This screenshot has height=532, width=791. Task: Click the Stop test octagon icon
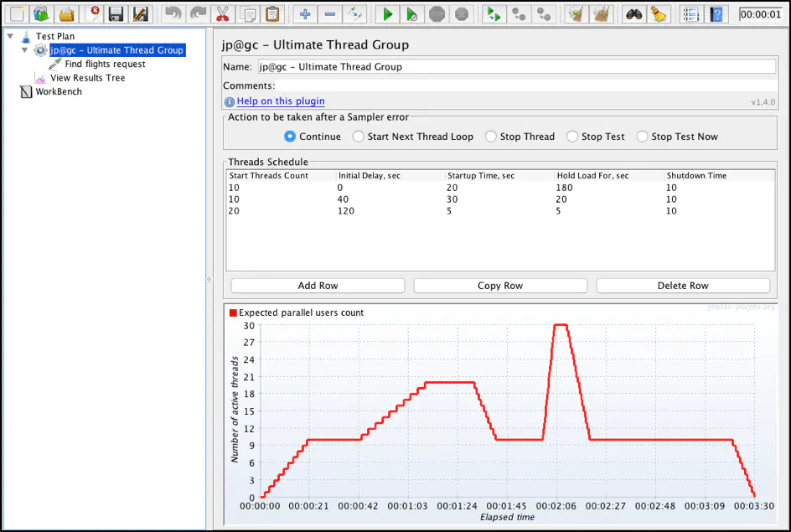pyautogui.click(x=437, y=13)
